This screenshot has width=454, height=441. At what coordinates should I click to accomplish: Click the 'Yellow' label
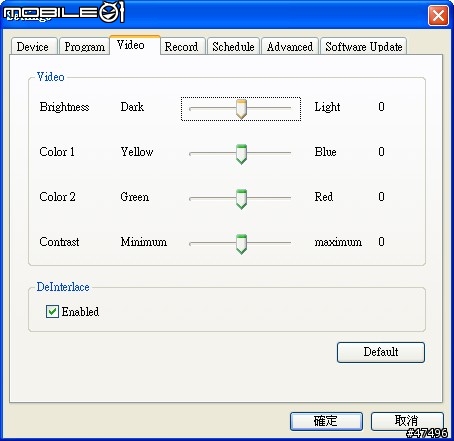[x=137, y=152]
